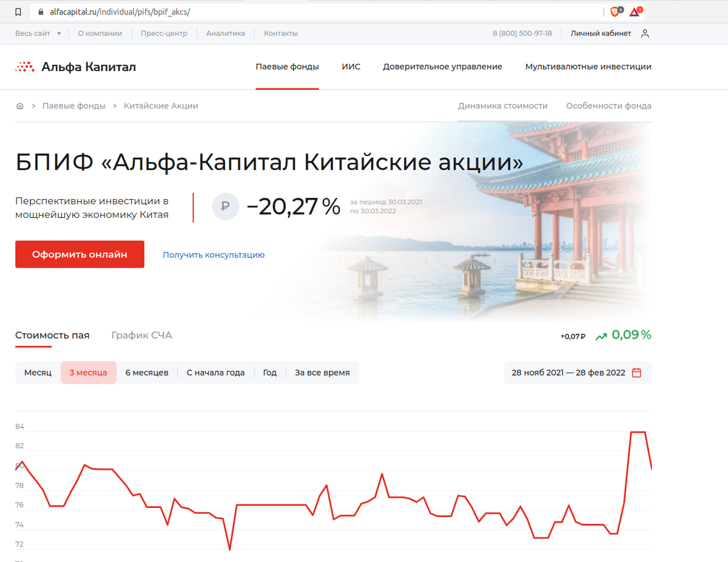Image resolution: width=728 pixels, height=562 pixels.
Task: Open 'Личный кабинет'
Action: (x=601, y=33)
